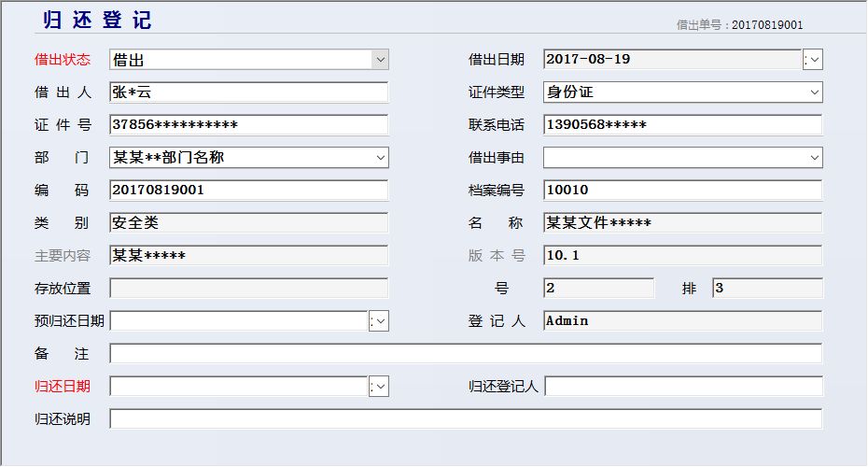868x467 pixels.
Task: Click the gray 主要内容 label
Action: pos(62,255)
